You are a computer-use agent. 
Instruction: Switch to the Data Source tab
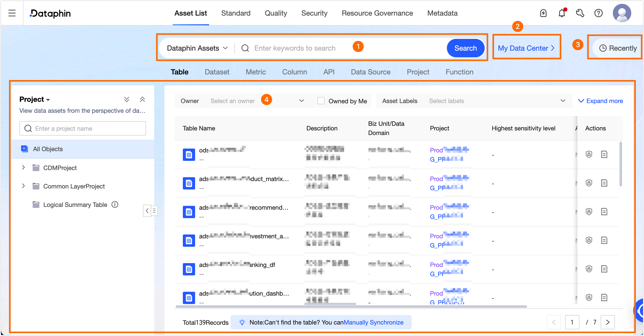pyautogui.click(x=371, y=72)
